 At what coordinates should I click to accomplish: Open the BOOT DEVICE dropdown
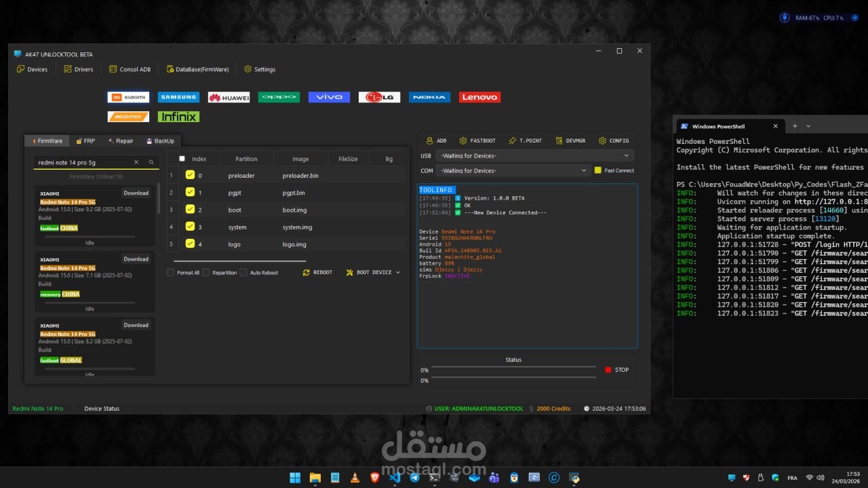[x=373, y=272]
